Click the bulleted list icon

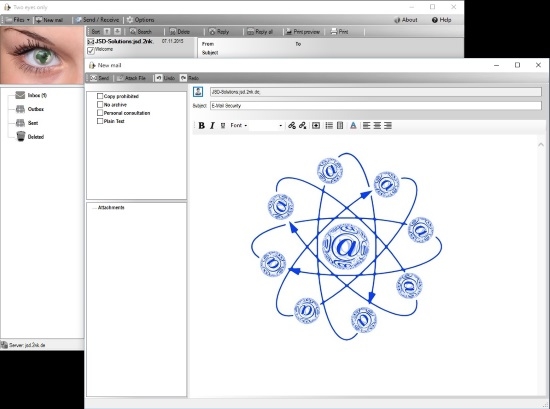point(329,126)
